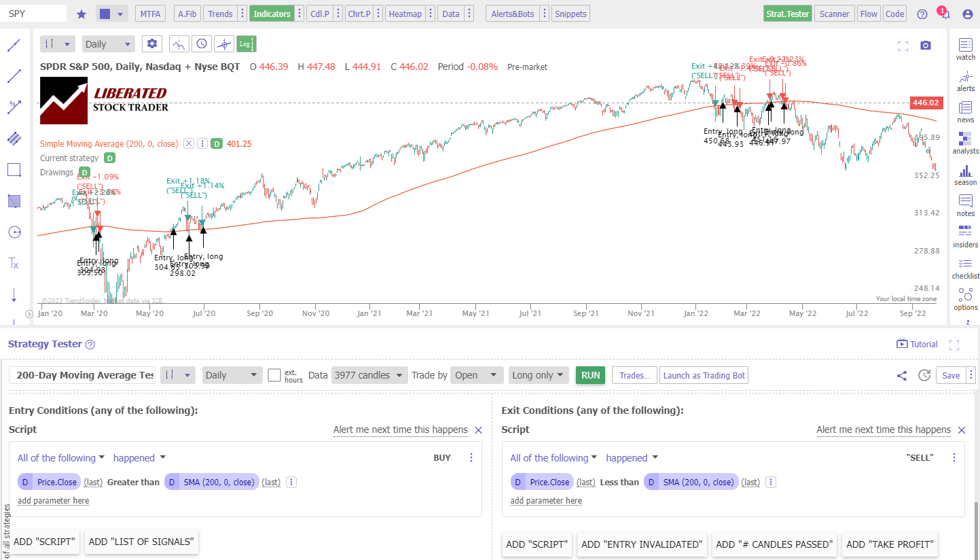Select the text annotation tool
The width and height of the screenshot is (980, 560).
pos(14,264)
